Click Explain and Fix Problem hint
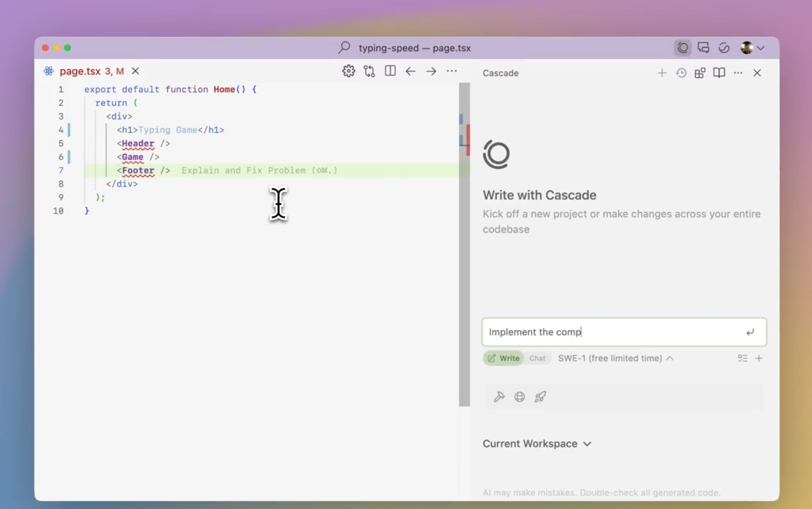Image resolution: width=812 pixels, height=509 pixels. coord(259,170)
